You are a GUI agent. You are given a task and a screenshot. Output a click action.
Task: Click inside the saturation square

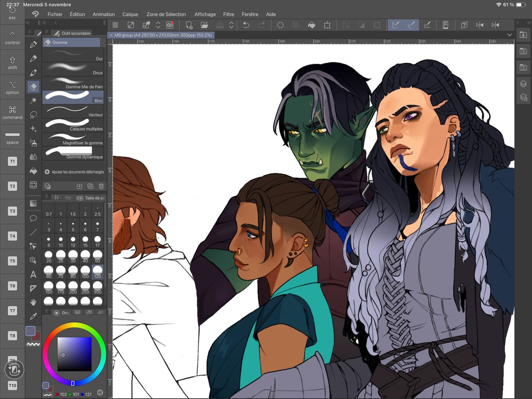click(x=74, y=354)
